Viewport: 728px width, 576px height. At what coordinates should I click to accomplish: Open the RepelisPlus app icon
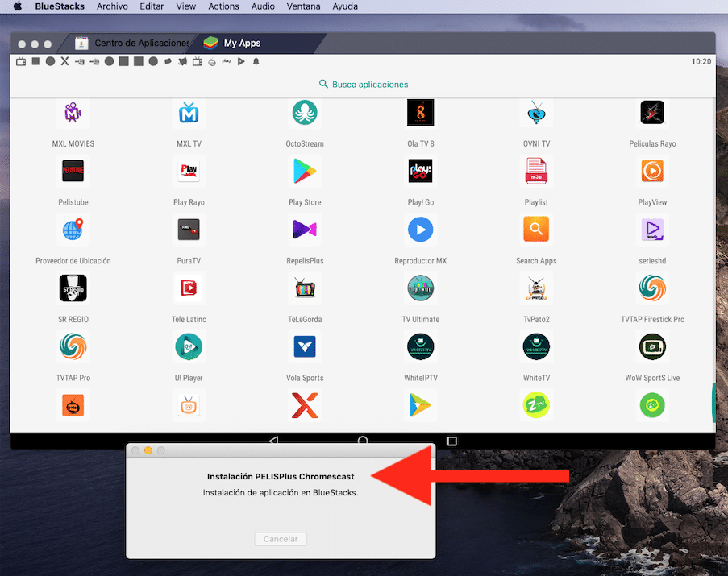pyautogui.click(x=305, y=230)
